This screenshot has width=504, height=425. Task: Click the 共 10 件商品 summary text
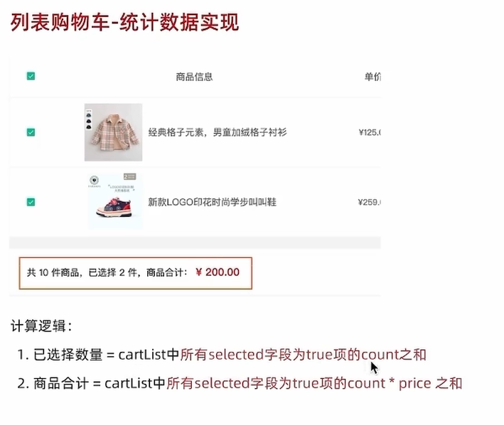53,273
